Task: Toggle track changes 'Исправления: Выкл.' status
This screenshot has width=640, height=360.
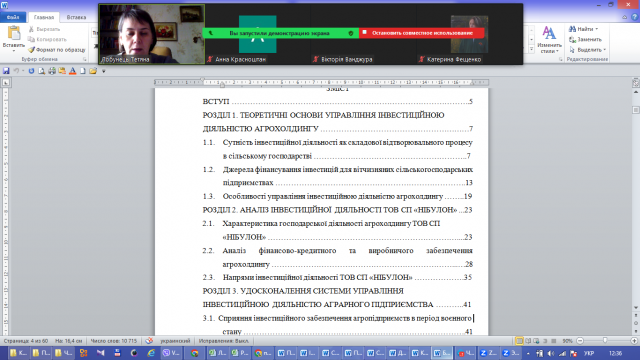Action: (223, 341)
